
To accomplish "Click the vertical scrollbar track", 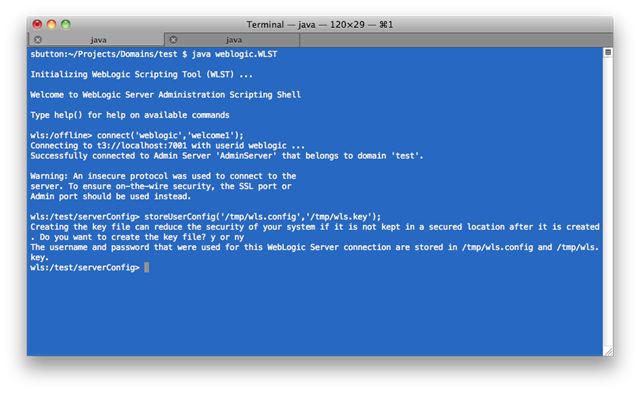I will (608, 202).
